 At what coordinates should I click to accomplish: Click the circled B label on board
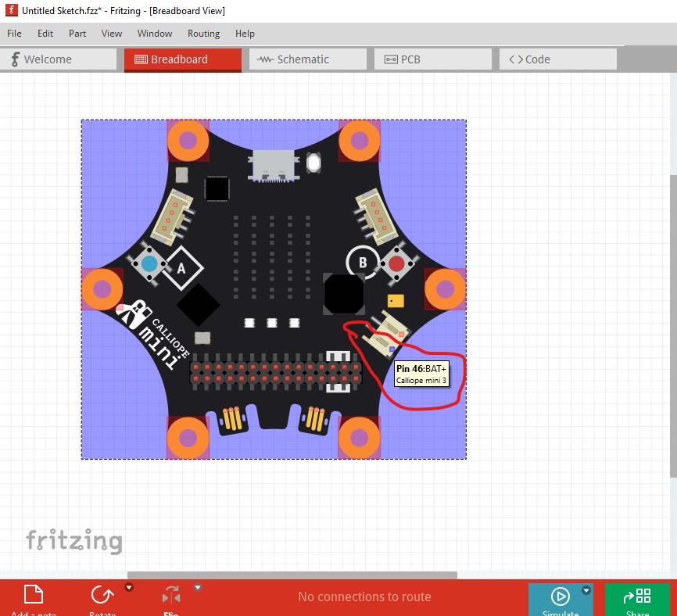point(363,262)
